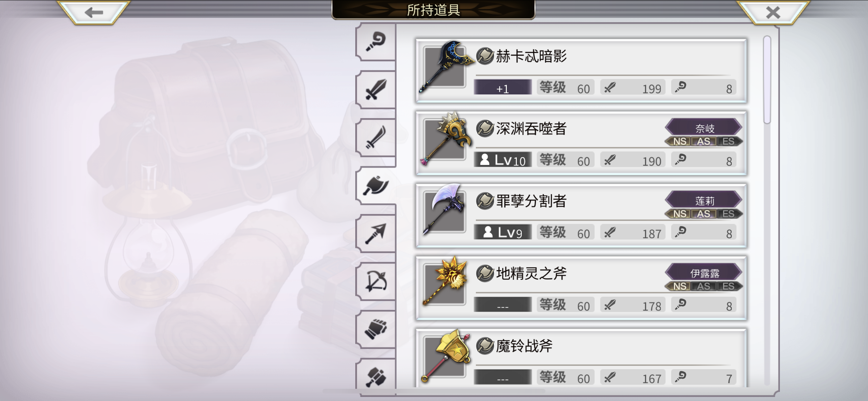Select the staff weapon category tab
The height and width of the screenshot is (401, 868).
pos(376,42)
